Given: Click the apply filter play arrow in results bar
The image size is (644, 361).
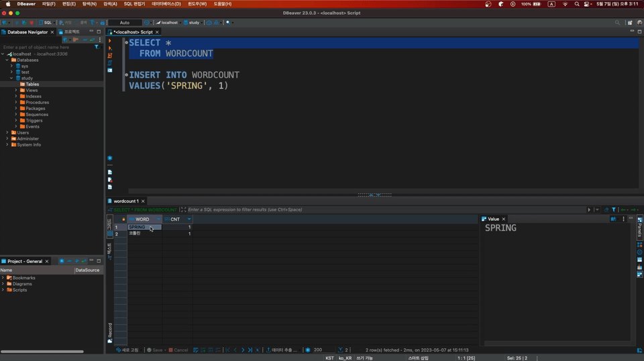Looking at the screenshot, I should pyautogui.click(x=589, y=209).
